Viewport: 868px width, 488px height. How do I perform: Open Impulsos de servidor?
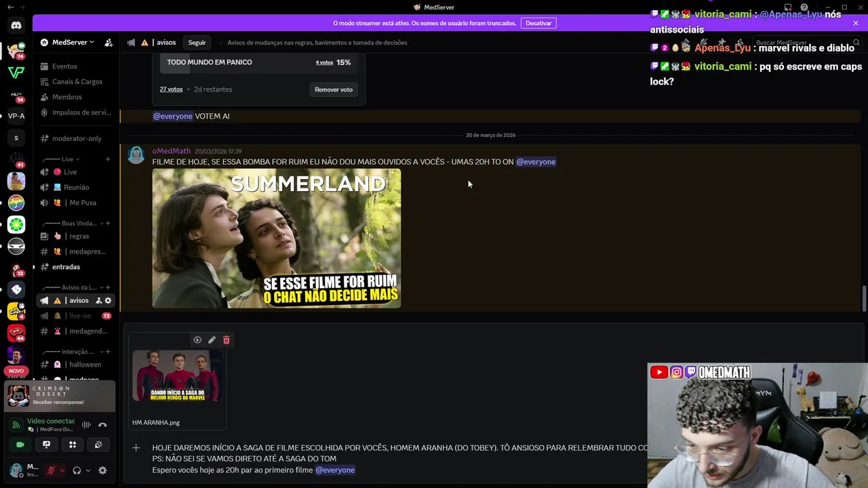tap(75, 113)
